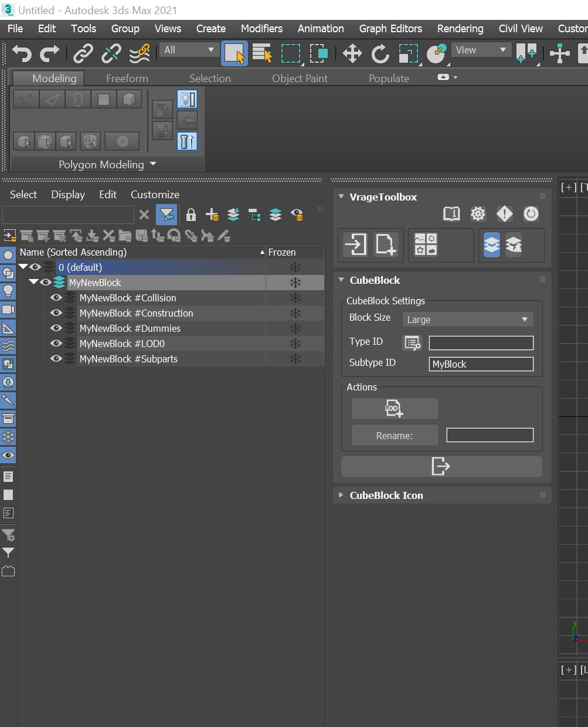Click the Link tool in main toolbar

83,53
